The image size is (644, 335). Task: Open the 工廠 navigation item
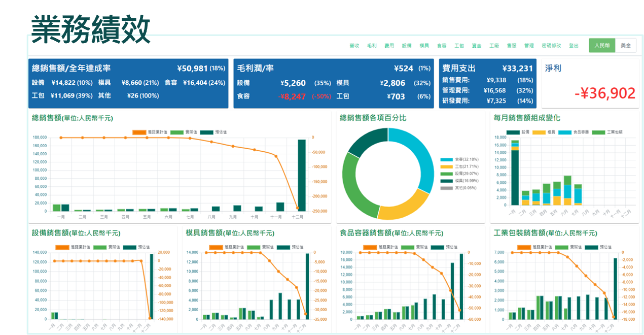point(493,45)
